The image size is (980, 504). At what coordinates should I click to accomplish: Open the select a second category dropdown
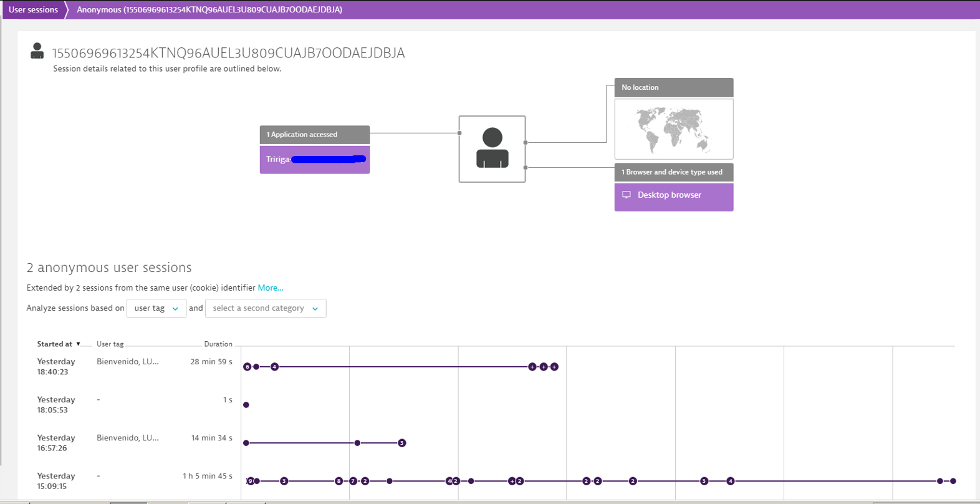click(x=265, y=308)
